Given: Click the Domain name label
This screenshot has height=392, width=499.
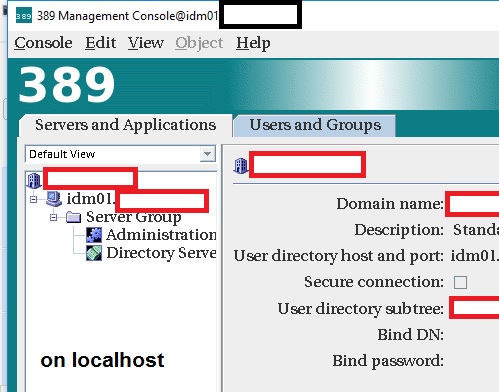Looking at the screenshot, I should click(390, 204).
